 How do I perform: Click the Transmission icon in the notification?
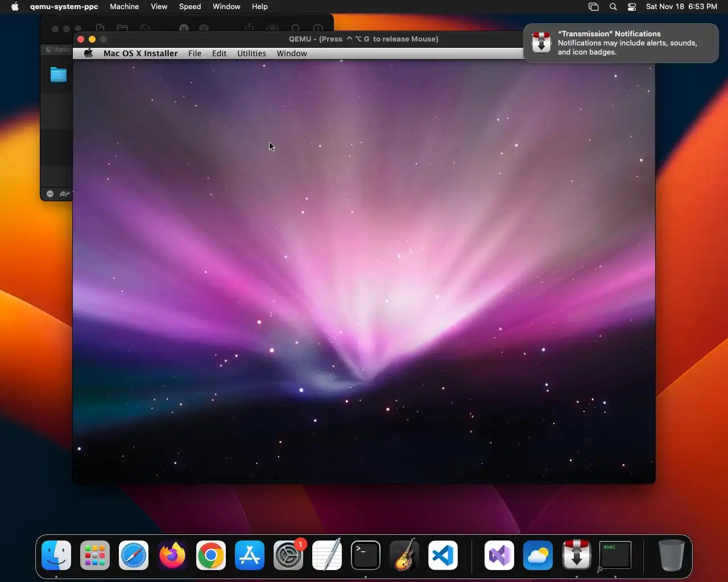(x=541, y=43)
